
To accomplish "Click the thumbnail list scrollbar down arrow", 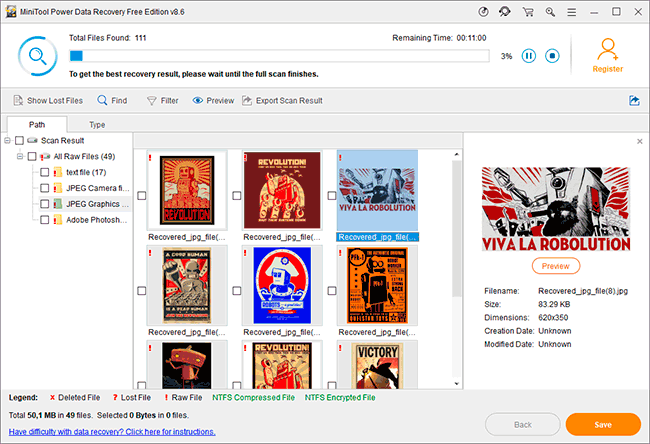I will point(456,384).
